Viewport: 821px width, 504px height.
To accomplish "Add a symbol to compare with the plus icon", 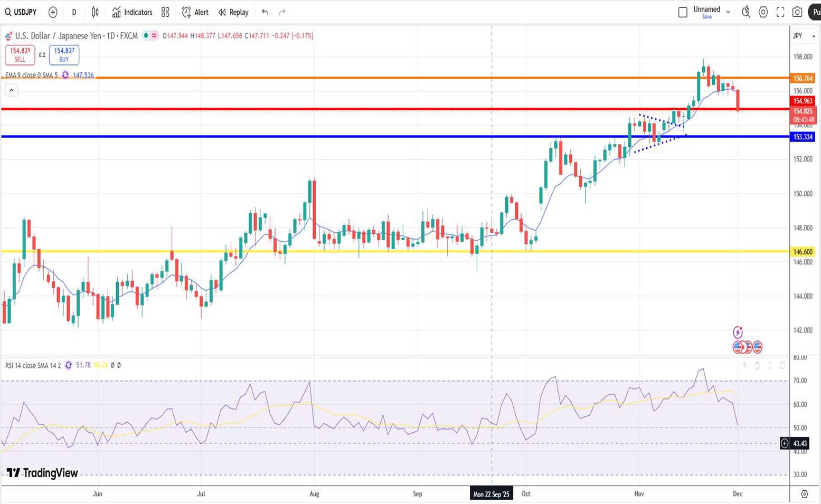I will tap(53, 12).
